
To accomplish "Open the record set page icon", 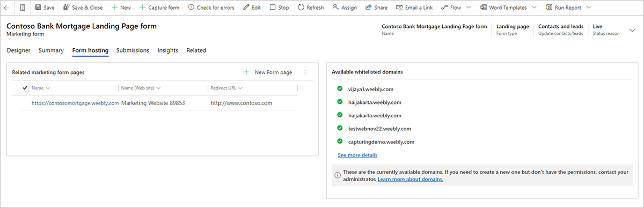I will pyautogui.click(x=23, y=8).
